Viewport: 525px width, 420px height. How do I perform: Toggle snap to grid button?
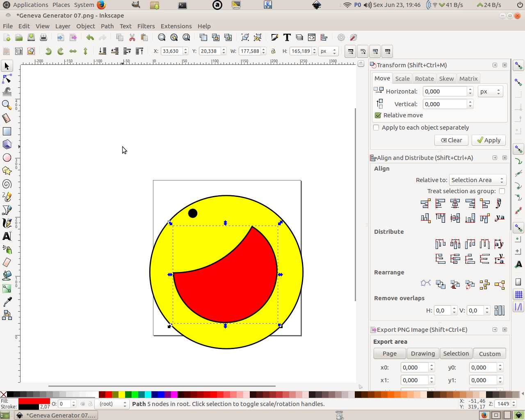pyautogui.click(x=518, y=294)
